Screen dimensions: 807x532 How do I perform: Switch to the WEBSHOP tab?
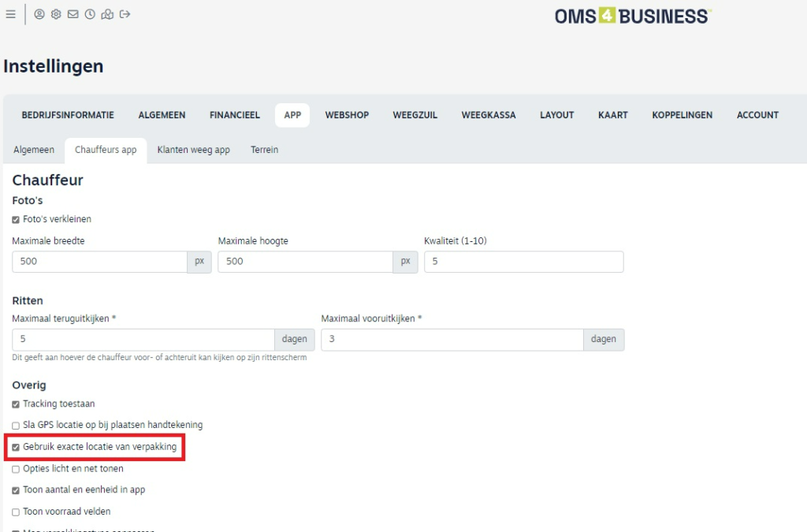[x=347, y=115]
